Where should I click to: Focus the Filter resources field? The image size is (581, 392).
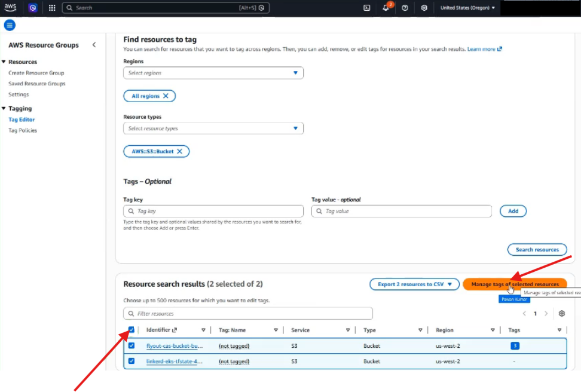click(248, 314)
